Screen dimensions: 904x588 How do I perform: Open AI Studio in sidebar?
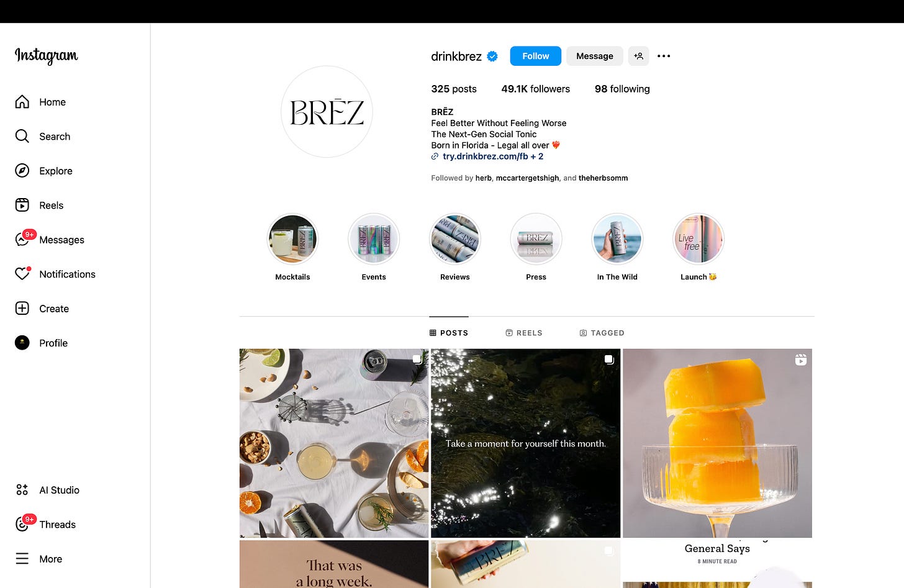pos(47,490)
